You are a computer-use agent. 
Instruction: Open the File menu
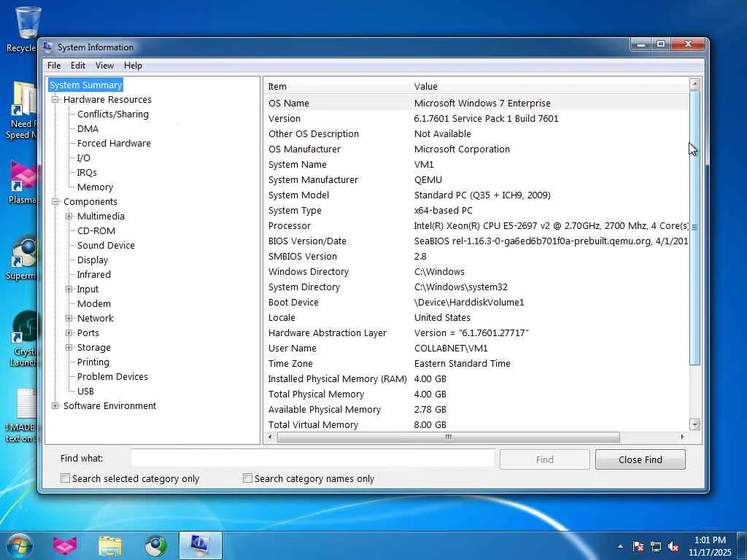(54, 66)
